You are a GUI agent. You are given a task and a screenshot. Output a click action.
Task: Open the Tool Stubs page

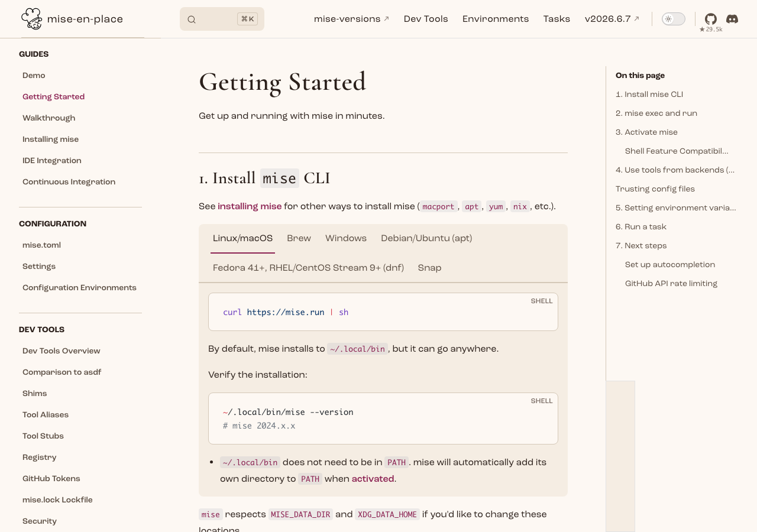coord(43,436)
